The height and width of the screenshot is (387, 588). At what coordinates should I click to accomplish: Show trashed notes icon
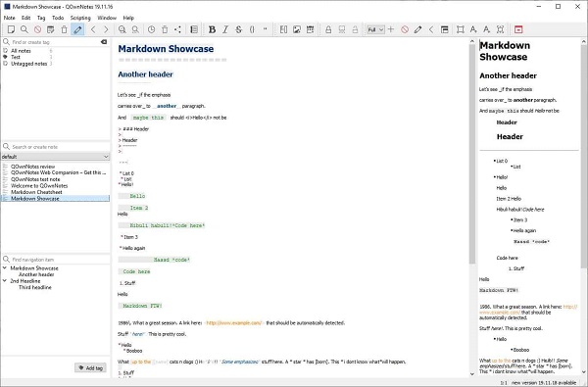(x=165, y=29)
